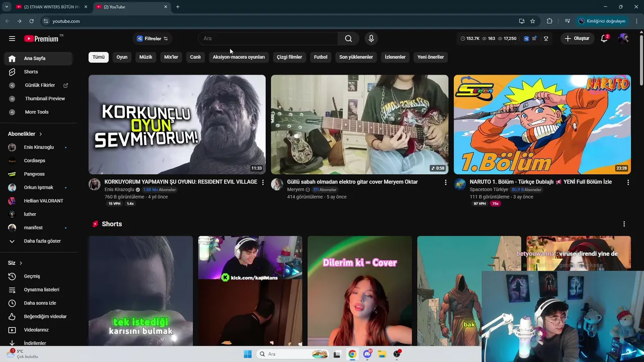The height and width of the screenshot is (362, 644).
Task: Select the Çizgi filmler chip
Action: pos(289,57)
